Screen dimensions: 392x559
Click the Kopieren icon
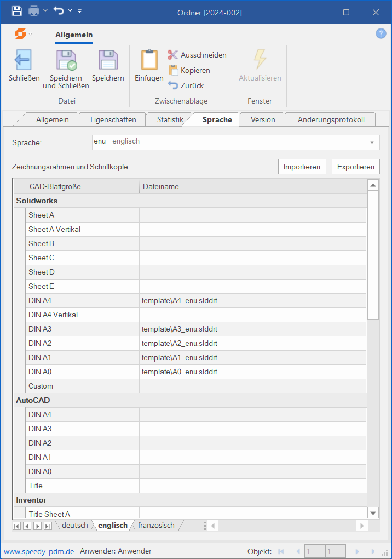pos(173,70)
